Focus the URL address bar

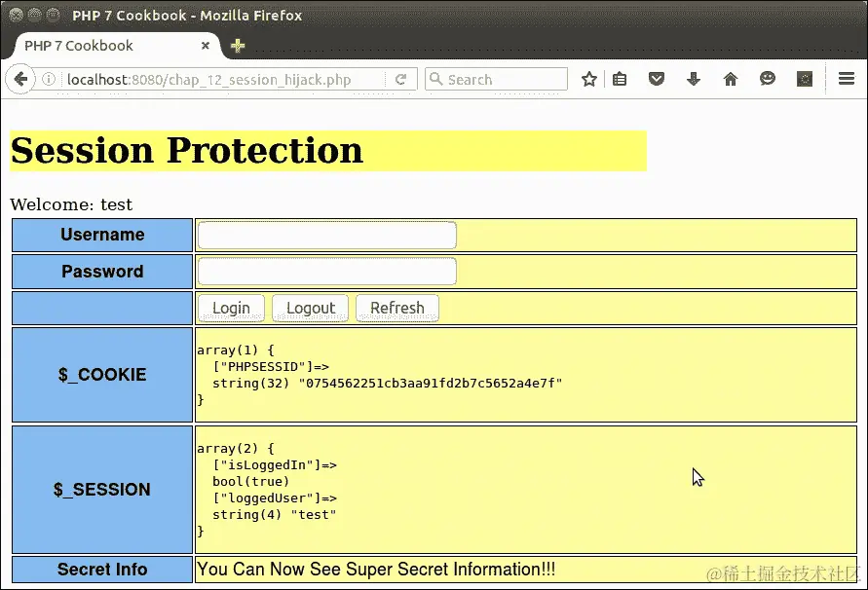coord(221,79)
